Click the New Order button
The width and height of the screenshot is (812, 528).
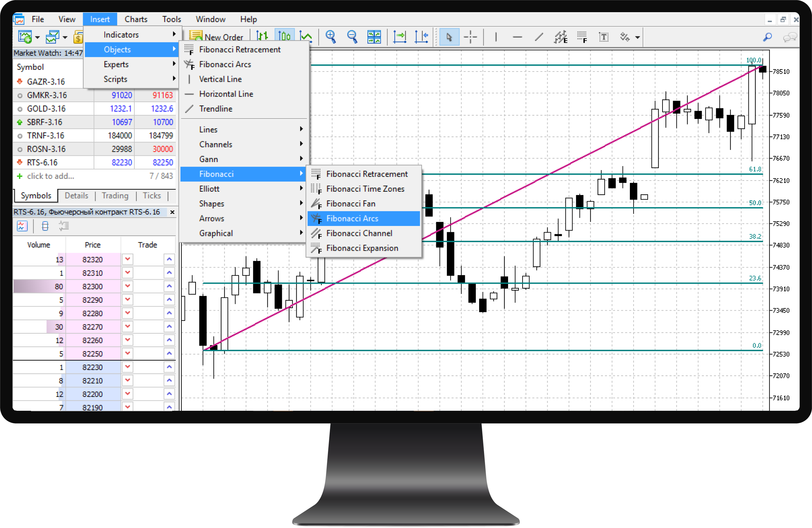[x=216, y=37]
